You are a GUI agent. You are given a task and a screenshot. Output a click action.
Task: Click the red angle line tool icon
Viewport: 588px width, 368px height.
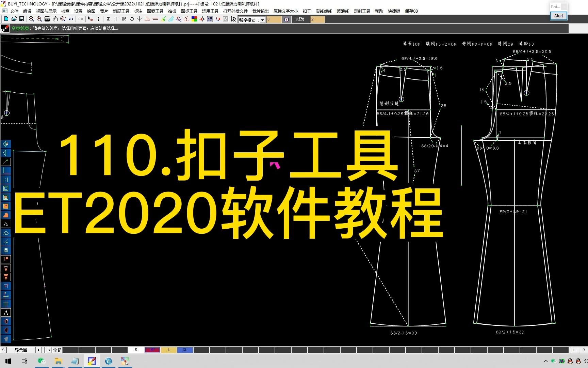coord(147,19)
